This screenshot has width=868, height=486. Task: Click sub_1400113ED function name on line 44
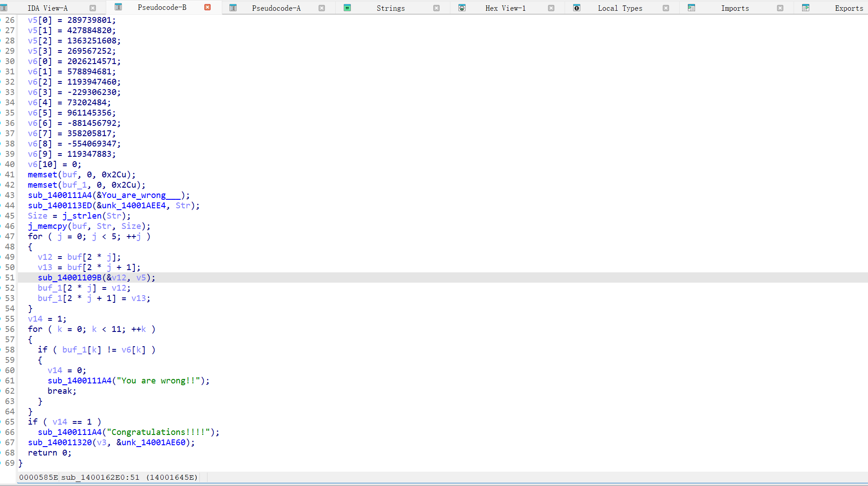[x=60, y=206]
